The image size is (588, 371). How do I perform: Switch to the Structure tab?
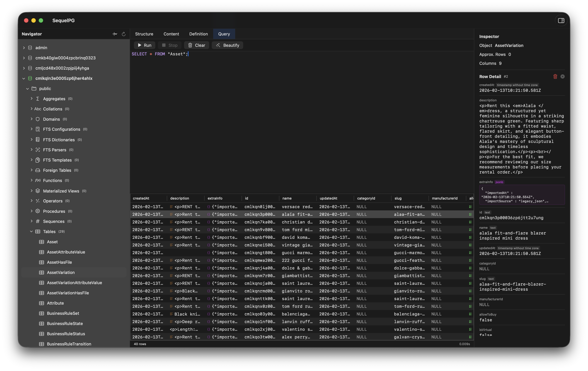coord(144,34)
